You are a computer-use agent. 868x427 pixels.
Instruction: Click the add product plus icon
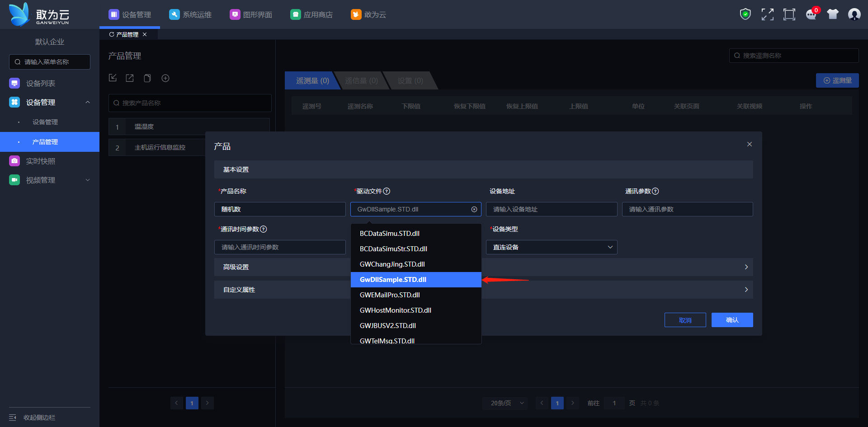tap(165, 78)
